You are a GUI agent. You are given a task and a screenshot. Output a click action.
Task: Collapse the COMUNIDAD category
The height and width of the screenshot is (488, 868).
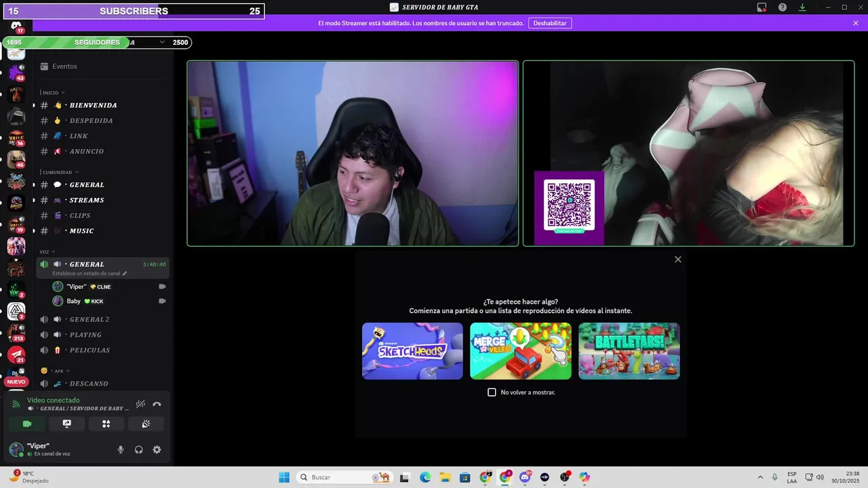(60, 172)
